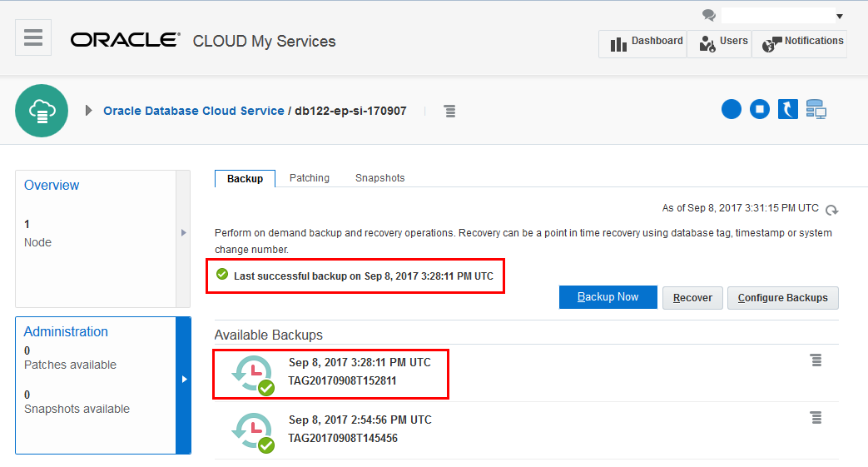Click the green cloud database service icon

tap(42, 111)
